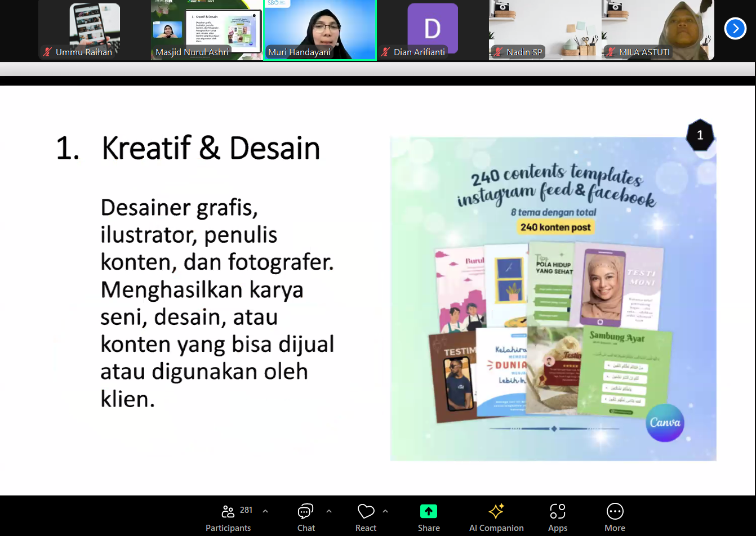Expand the Participants options caret
The height and width of the screenshot is (536, 756).
[265, 511]
